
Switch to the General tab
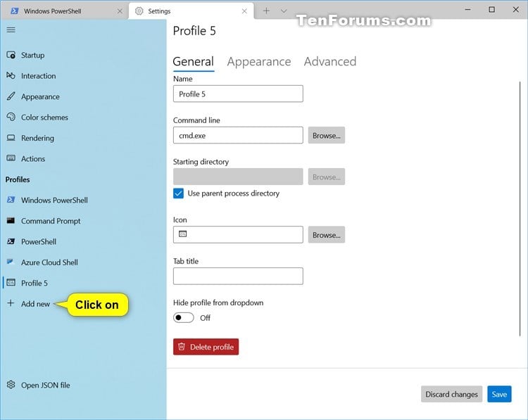[x=194, y=62]
